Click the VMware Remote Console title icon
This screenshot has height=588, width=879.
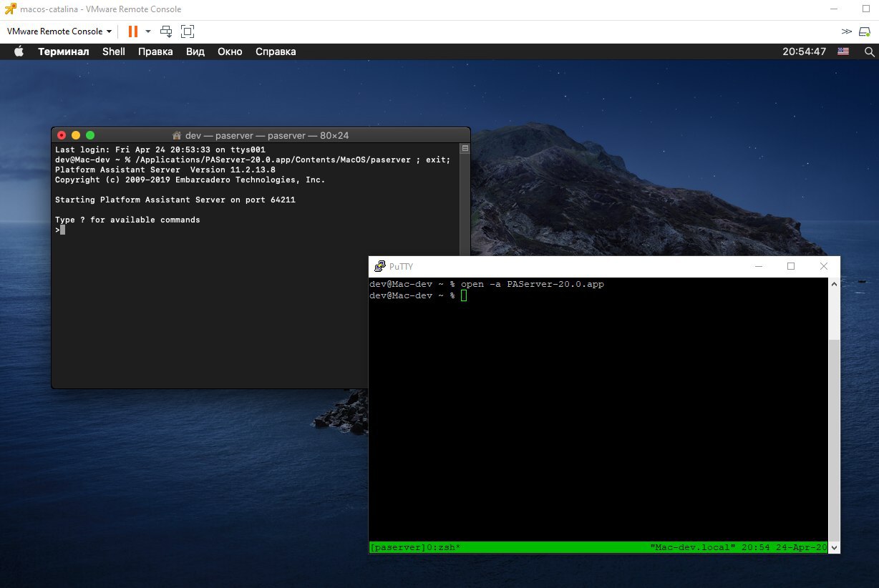click(10, 9)
